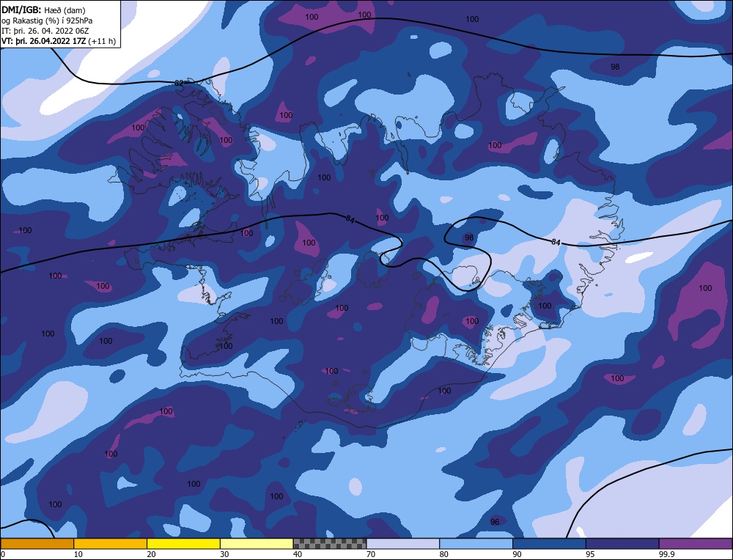Click the 'IT: þri. 26. 04. 2022 06Z' line
This screenshot has height=560, width=733.
click(45, 31)
